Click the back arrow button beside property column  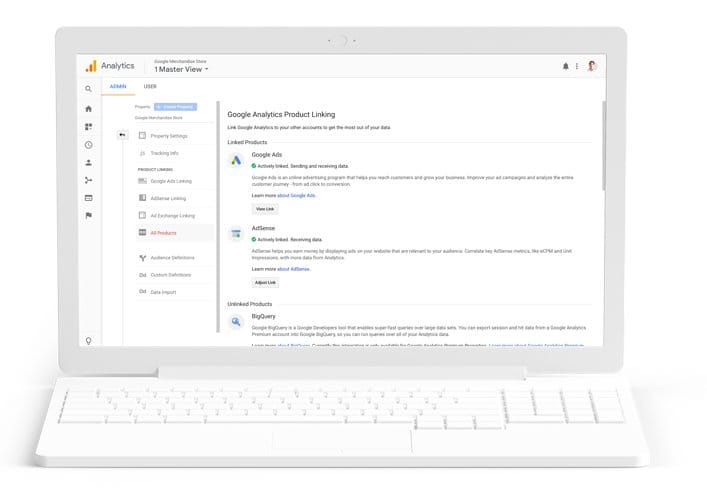click(x=122, y=135)
